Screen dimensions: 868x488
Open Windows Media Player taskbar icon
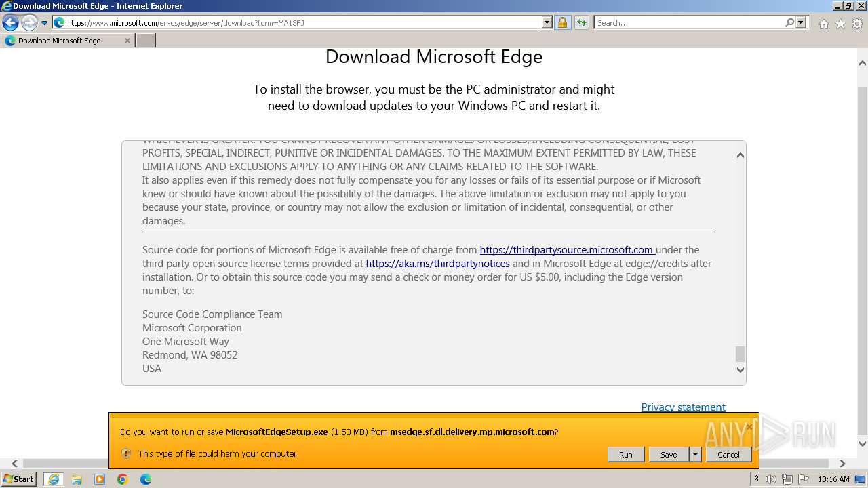point(100,479)
